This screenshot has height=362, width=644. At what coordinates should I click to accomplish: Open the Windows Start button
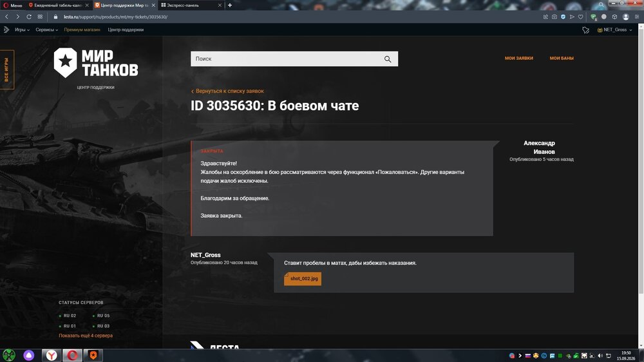pos(9,355)
